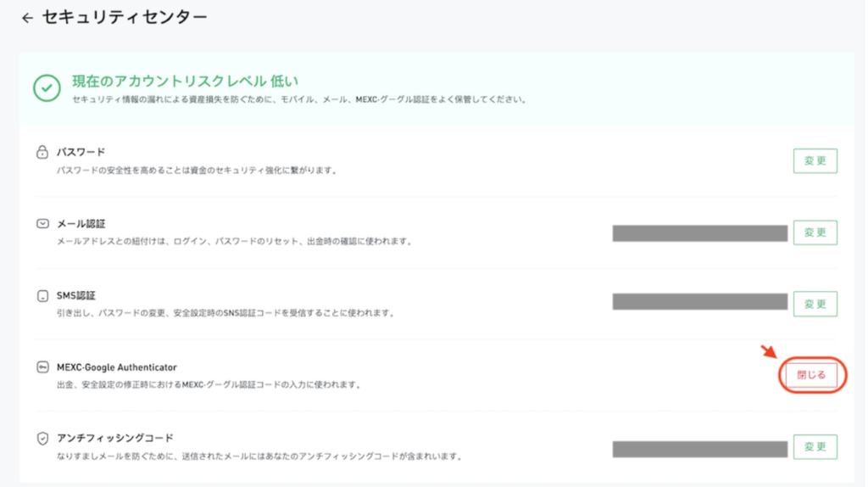Click the なりすましメールを防ぐ description text
868x487 pixels.
point(259,456)
